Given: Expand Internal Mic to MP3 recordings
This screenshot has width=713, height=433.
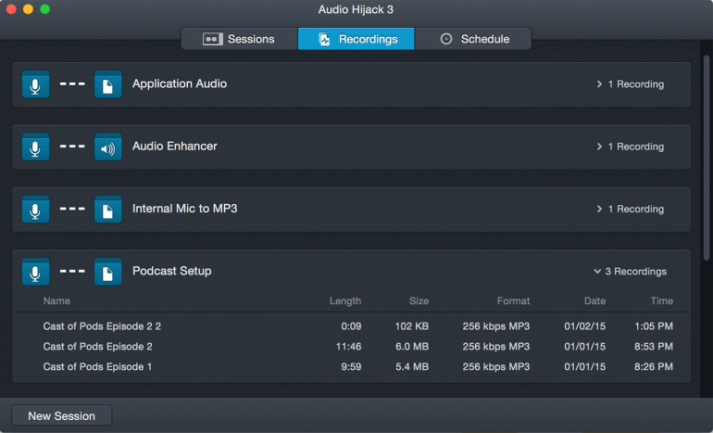Looking at the screenshot, I should pos(629,210).
